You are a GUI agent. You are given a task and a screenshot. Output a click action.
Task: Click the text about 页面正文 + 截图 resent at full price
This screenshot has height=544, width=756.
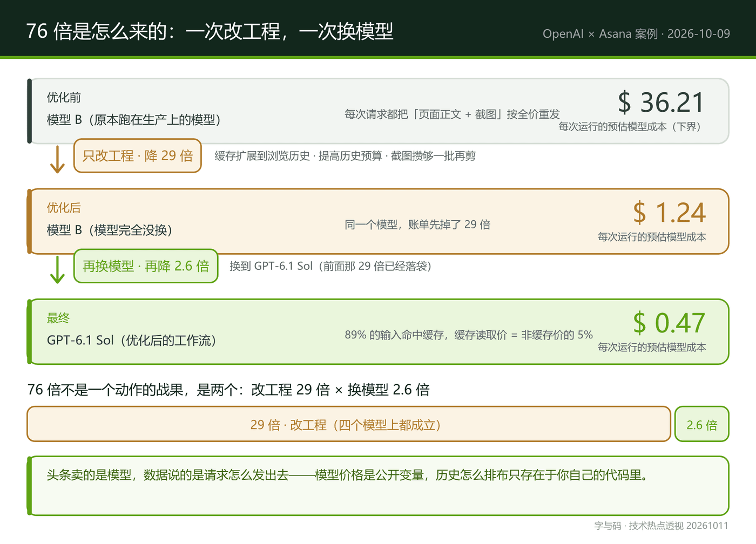452,114
